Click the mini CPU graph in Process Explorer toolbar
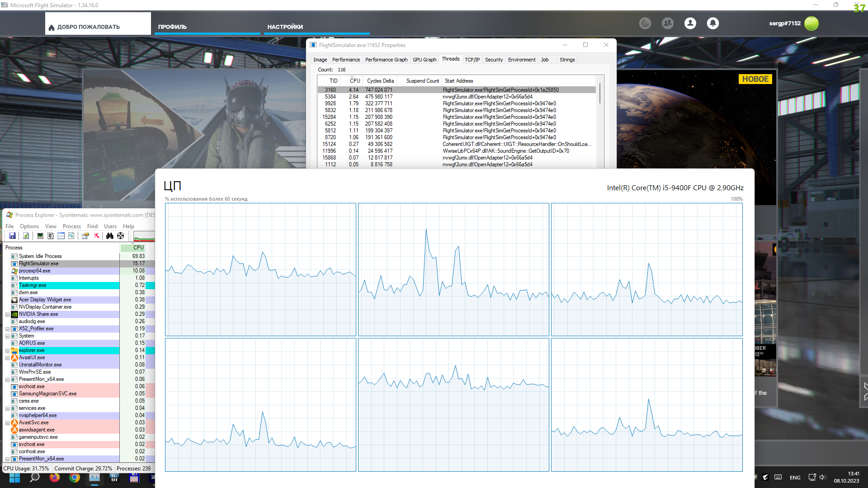 tap(144, 236)
